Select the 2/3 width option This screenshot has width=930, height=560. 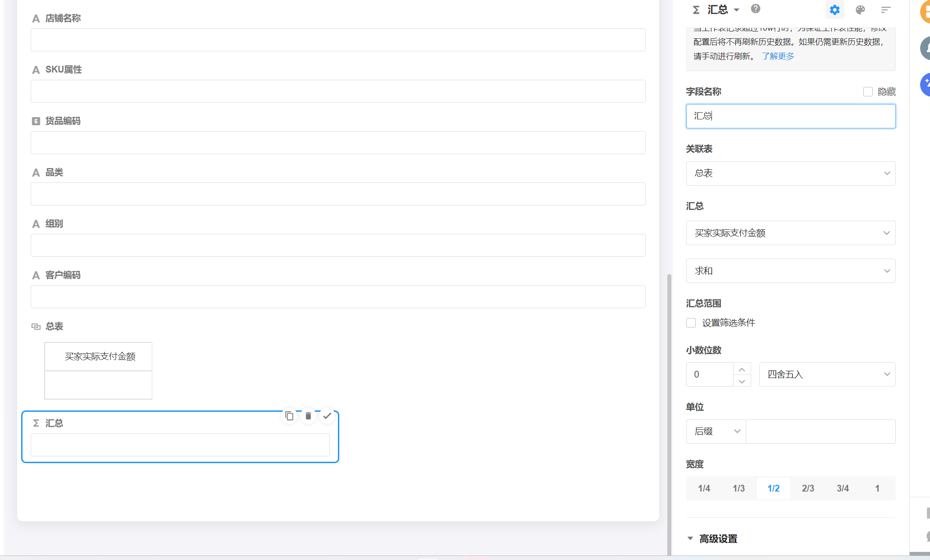pyautogui.click(x=808, y=488)
